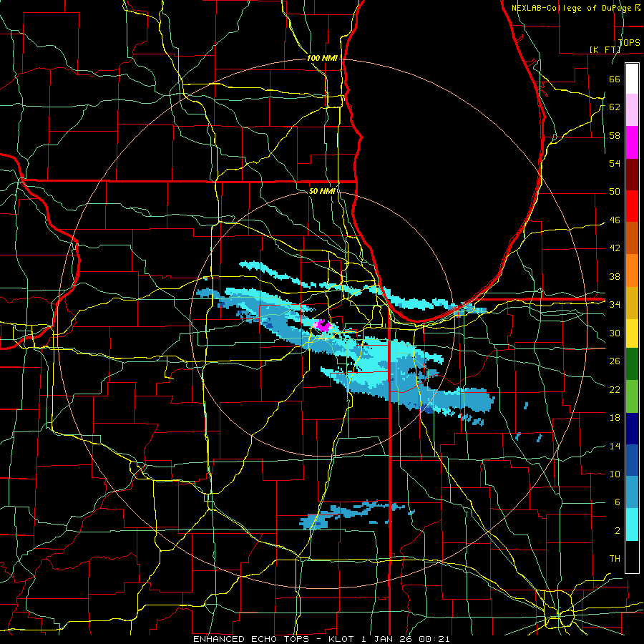Click the bright red 50 kft swatch
Image resolution: width=644 pixels, height=644 pixels.
click(632, 206)
